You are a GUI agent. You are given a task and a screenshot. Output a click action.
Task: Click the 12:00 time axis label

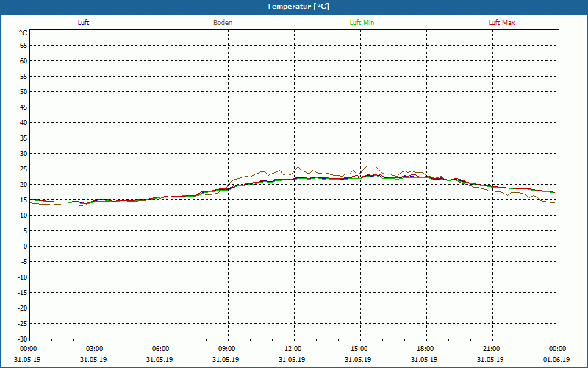point(293,349)
